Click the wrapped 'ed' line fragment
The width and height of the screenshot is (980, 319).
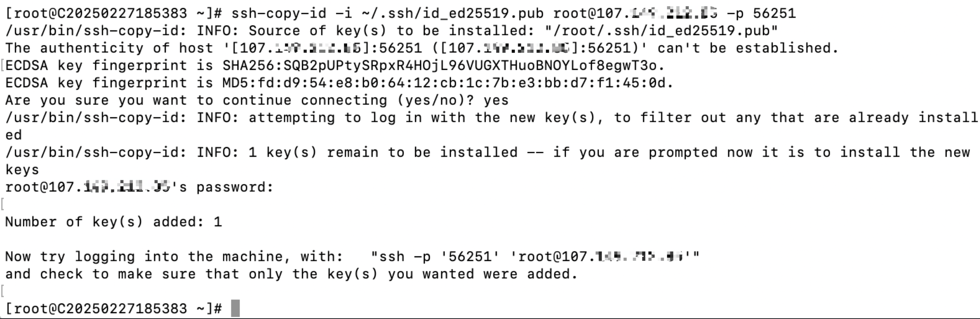click(14, 135)
